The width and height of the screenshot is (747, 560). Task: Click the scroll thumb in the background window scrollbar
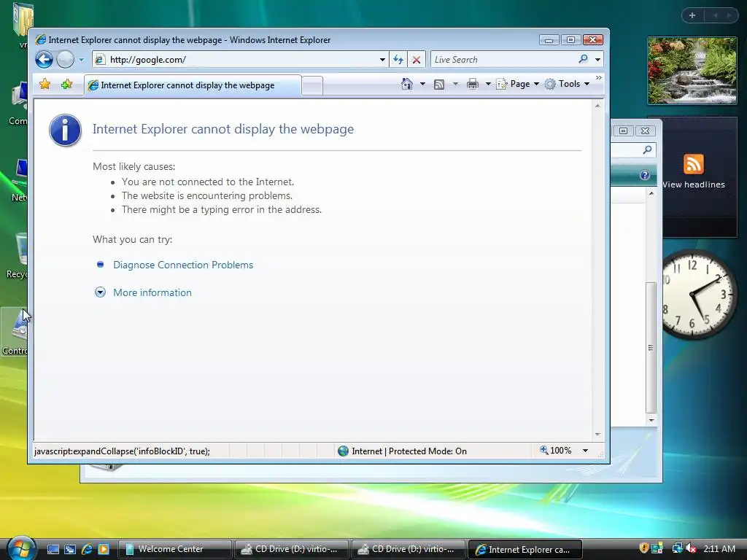(x=651, y=348)
